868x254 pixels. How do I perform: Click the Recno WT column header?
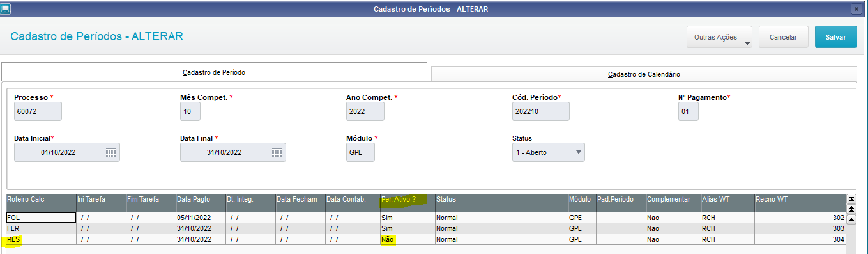[800, 203]
